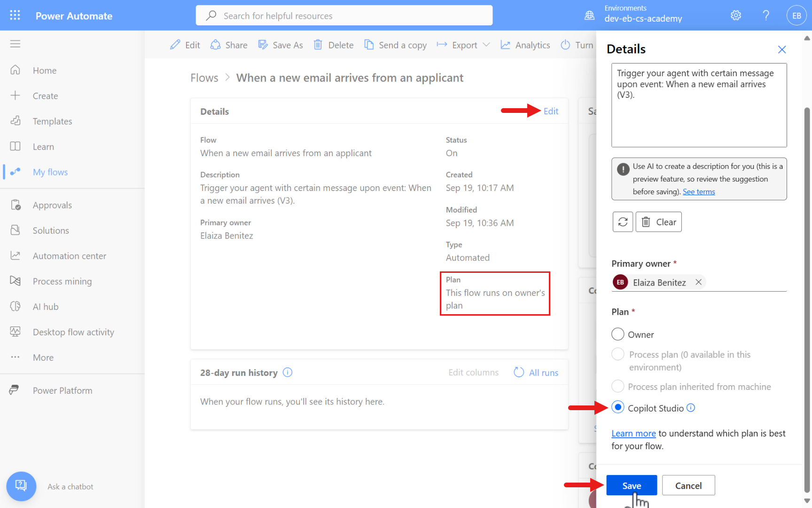Open the Ask a chatbot icon
The width and height of the screenshot is (812, 508).
pos(21,486)
